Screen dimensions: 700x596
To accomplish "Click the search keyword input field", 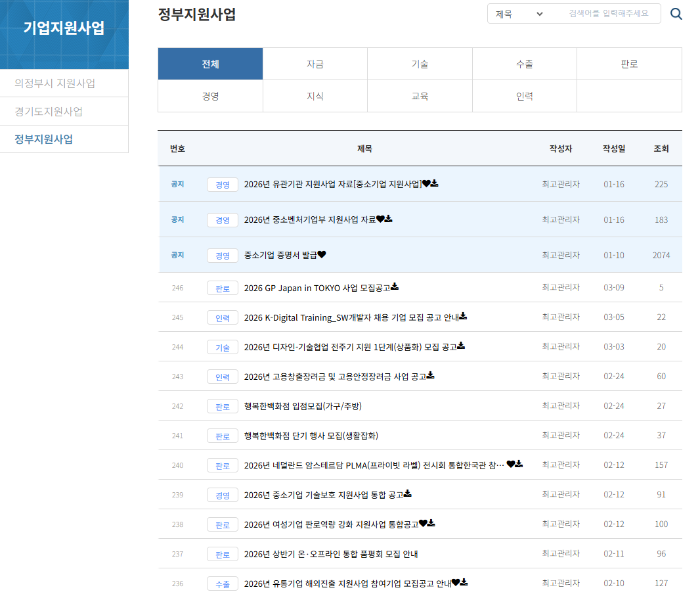I will pos(609,14).
